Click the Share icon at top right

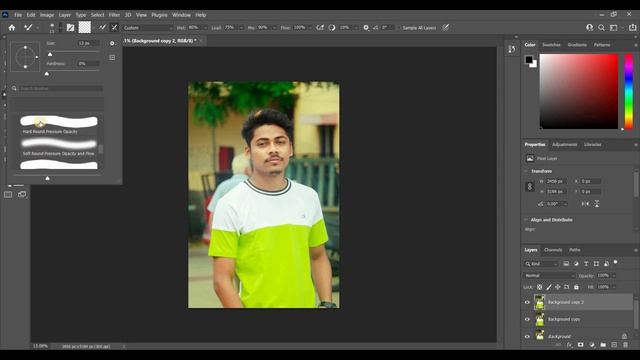[632, 28]
